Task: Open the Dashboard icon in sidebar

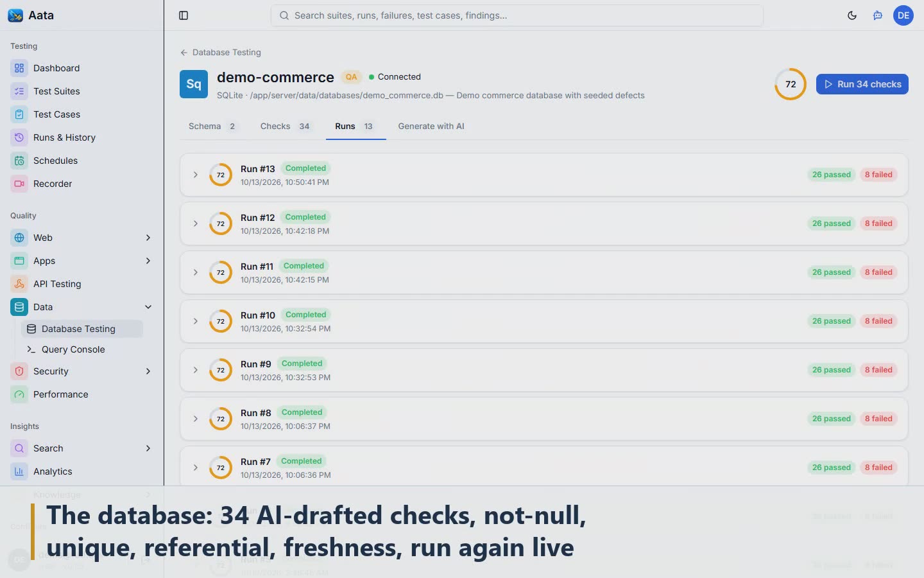Action: 19,68
